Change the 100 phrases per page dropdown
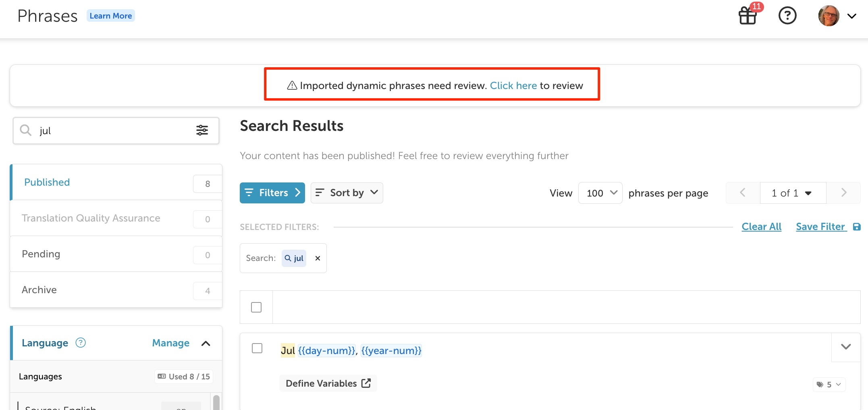Viewport: 868px width, 410px height. click(x=600, y=193)
